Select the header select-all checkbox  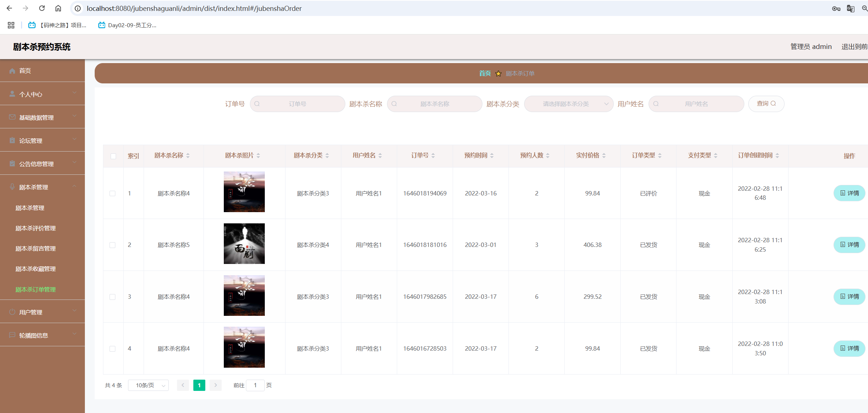pyautogui.click(x=113, y=156)
